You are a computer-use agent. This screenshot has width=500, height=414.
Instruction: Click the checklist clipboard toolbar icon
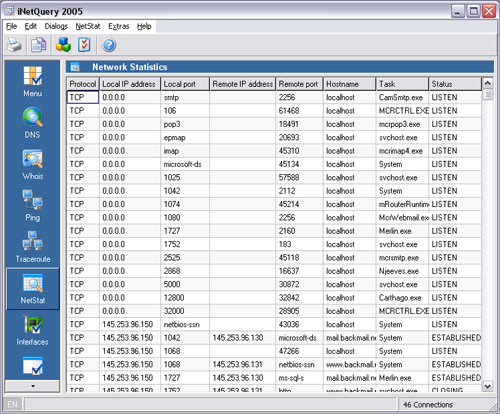[84, 45]
